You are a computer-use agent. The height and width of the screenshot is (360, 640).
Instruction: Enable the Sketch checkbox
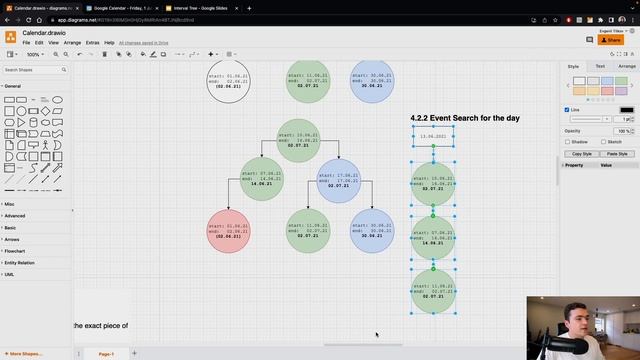click(603, 142)
